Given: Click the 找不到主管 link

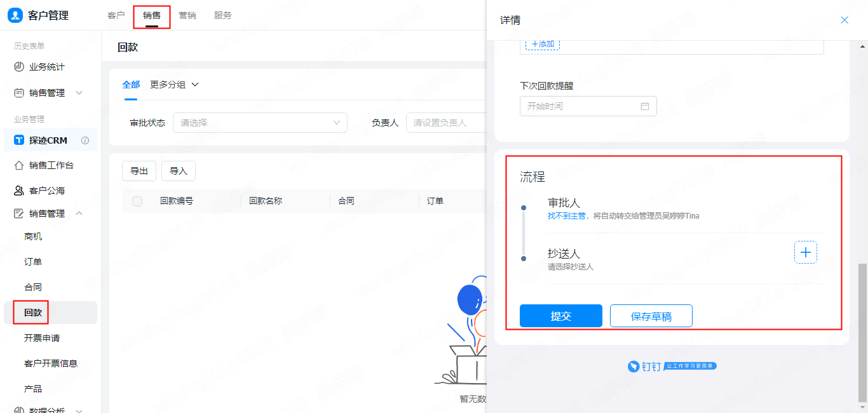Looking at the screenshot, I should tap(567, 216).
